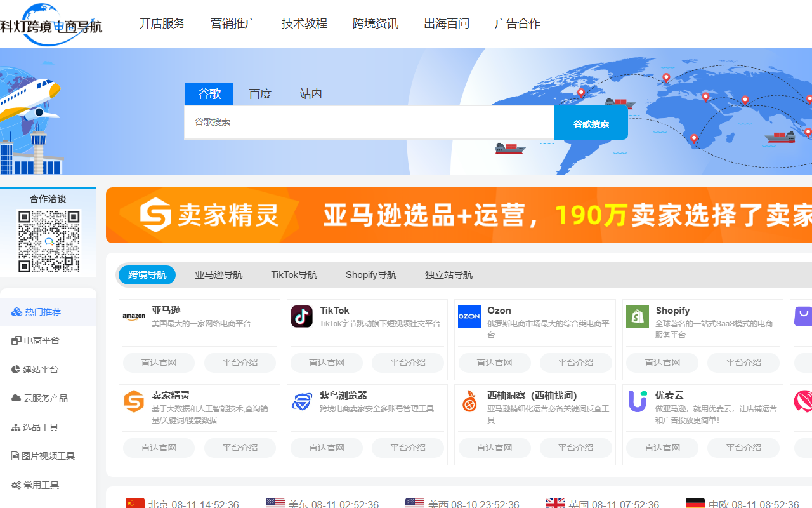Switch to the 百度 search tab
Image resolution: width=812 pixels, height=508 pixels.
coord(260,94)
